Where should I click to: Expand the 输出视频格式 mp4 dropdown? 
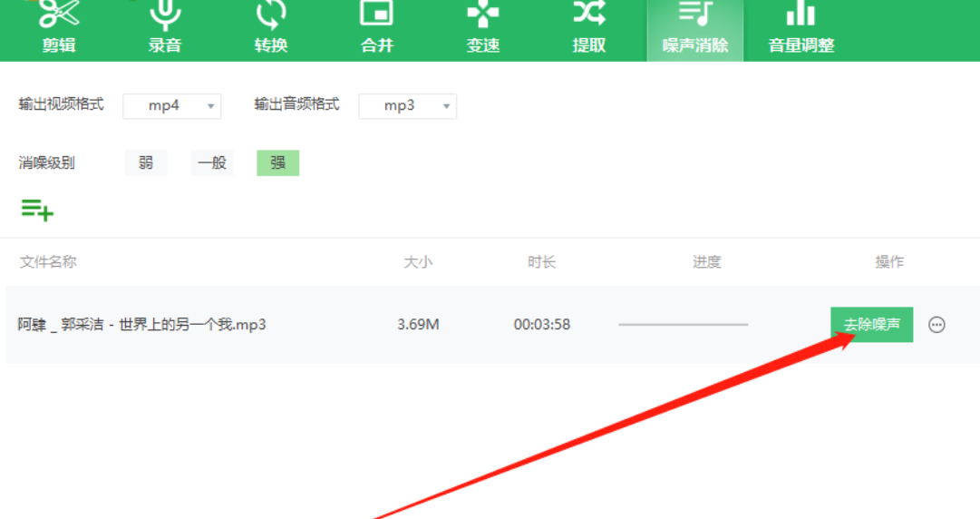click(172, 105)
